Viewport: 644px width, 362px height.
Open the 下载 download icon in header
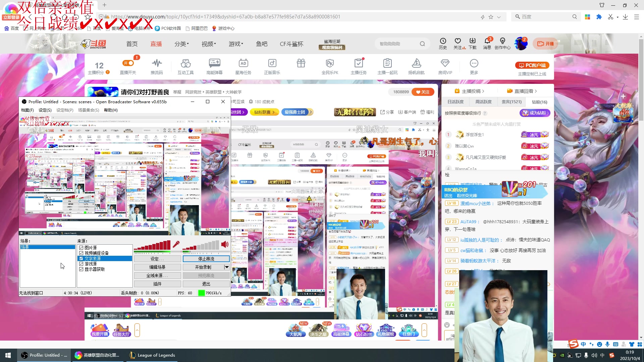[x=472, y=41]
